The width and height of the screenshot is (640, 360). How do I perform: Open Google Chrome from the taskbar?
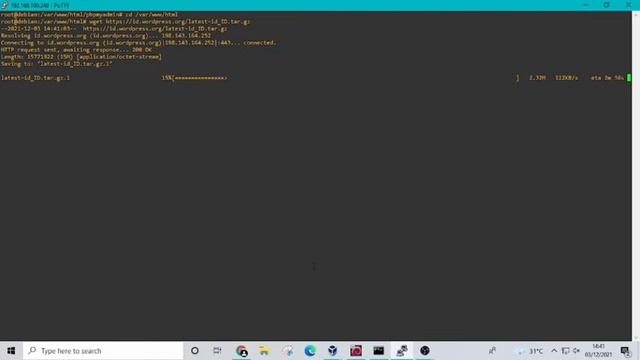pyautogui.click(x=242, y=351)
